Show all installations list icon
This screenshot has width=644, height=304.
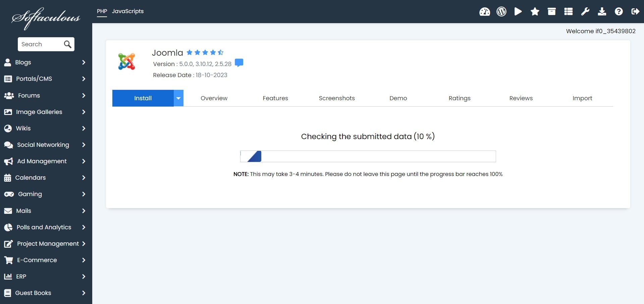568,12
